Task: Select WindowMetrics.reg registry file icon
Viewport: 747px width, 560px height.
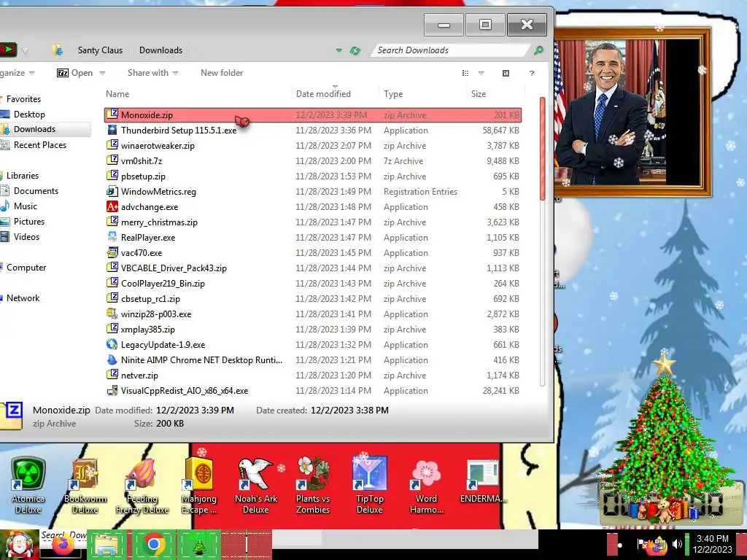Action: coord(112,191)
